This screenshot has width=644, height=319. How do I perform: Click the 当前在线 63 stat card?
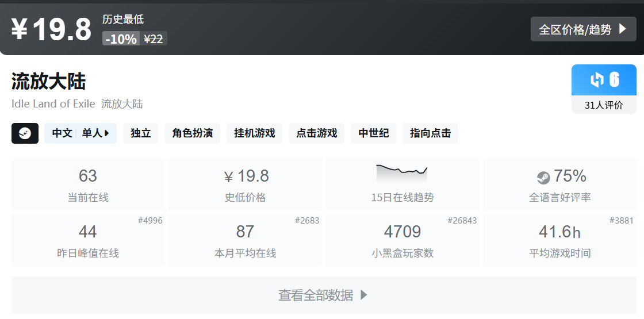click(x=88, y=185)
